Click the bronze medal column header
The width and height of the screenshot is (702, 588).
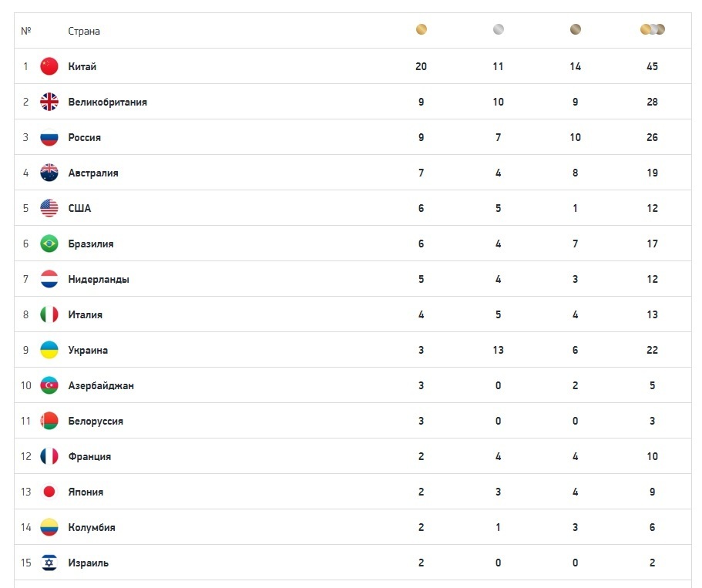coord(576,30)
